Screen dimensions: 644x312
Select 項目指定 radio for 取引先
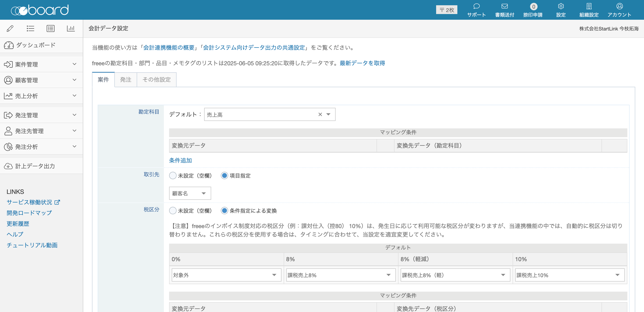click(x=225, y=176)
